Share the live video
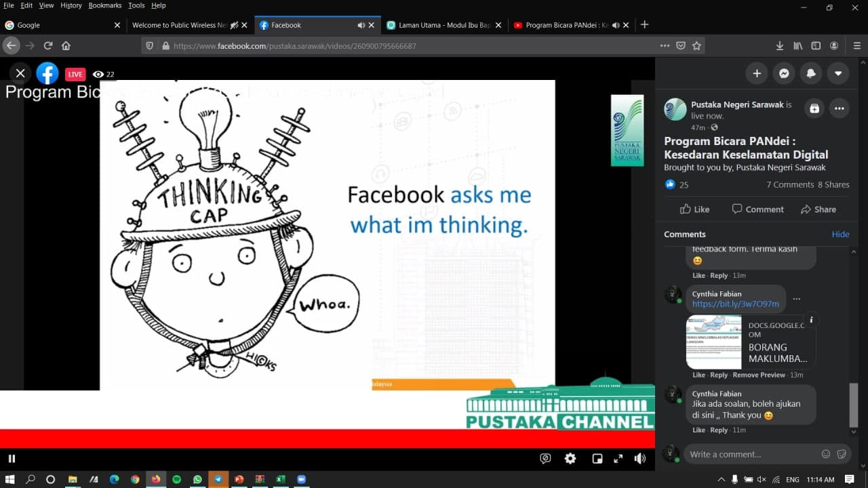The image size is (868, 488). pos(818,209)
